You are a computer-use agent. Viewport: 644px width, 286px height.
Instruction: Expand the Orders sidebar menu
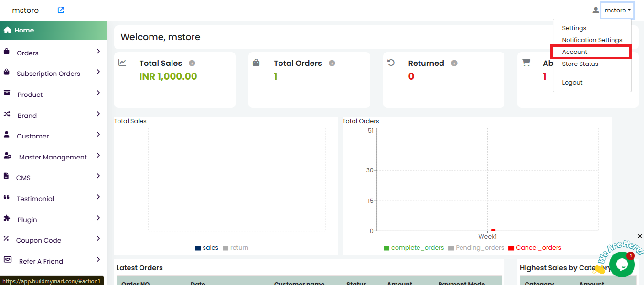tap(53, 53)
